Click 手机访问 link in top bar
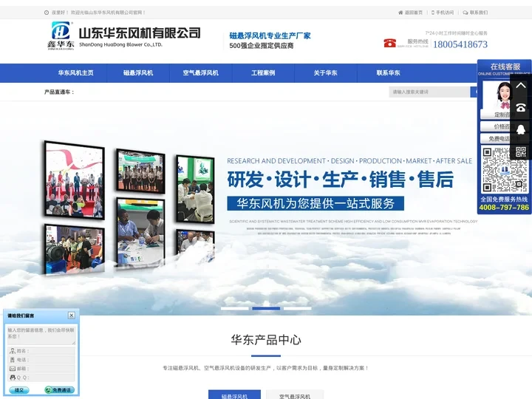532x399 pixels. [443, 13]
